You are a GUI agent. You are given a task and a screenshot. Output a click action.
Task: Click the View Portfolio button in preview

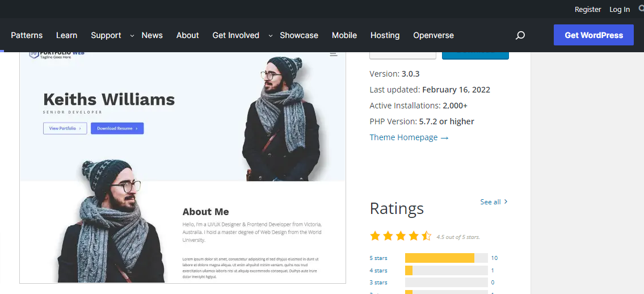click(x=65, y=128)
